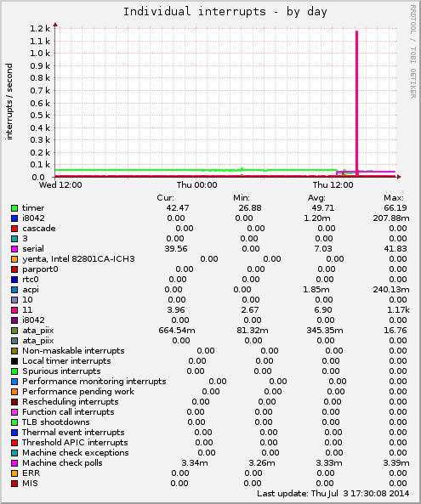
Task: Click ata_piix minimum value 81.32m
Action: pos(253,331)
